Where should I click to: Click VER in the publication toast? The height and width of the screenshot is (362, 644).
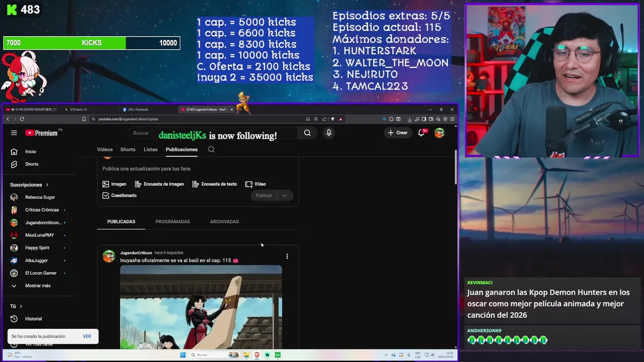tap(87, 336)
